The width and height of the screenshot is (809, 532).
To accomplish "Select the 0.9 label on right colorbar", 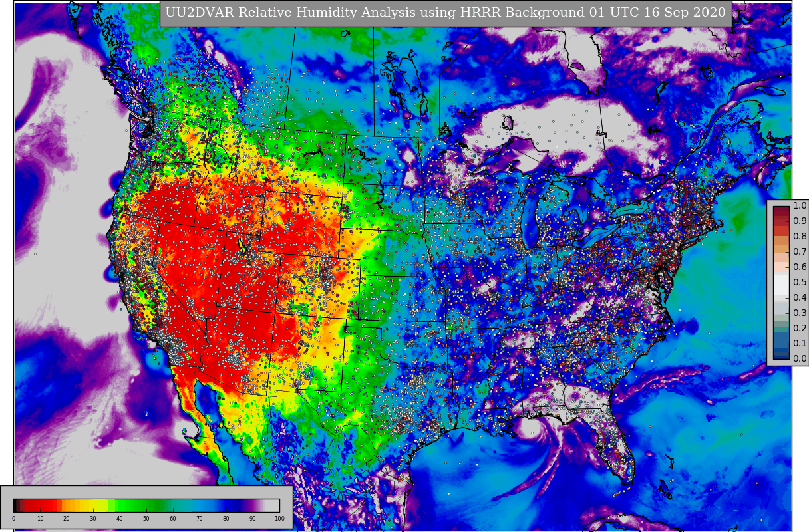I will pyautogui.click(x=800, y=221).
